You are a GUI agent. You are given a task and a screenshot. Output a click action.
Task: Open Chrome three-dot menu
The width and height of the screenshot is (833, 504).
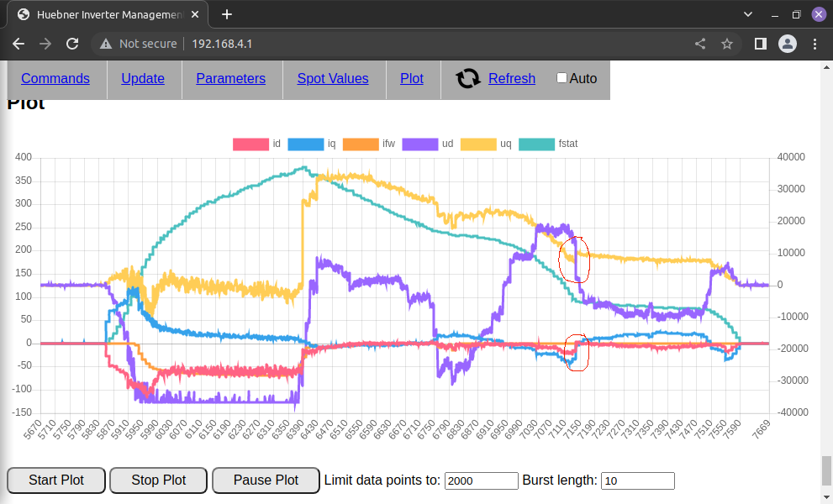[x=815, y=44]
